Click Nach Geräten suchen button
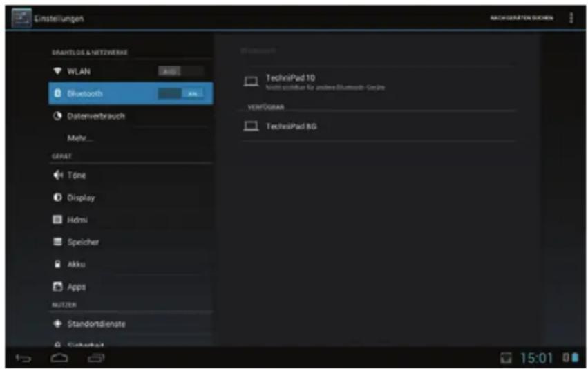Screen dimensions: 588x369 coord(522,18)
